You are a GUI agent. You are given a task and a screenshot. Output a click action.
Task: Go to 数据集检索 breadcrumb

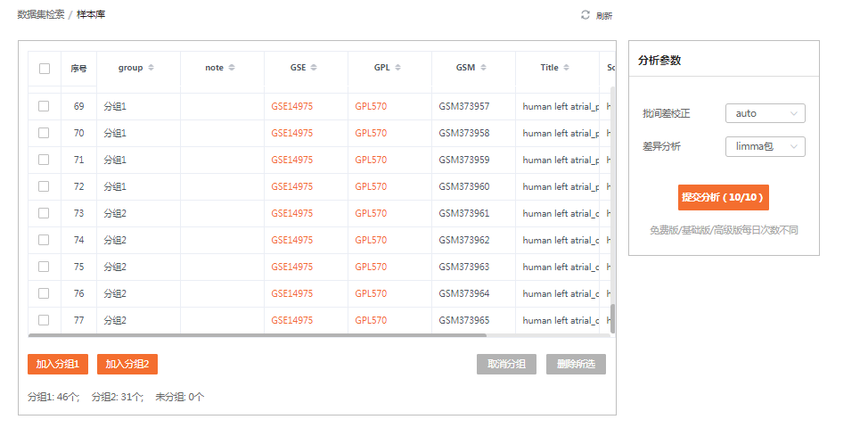pyautogui.click(x=41, y=15)
